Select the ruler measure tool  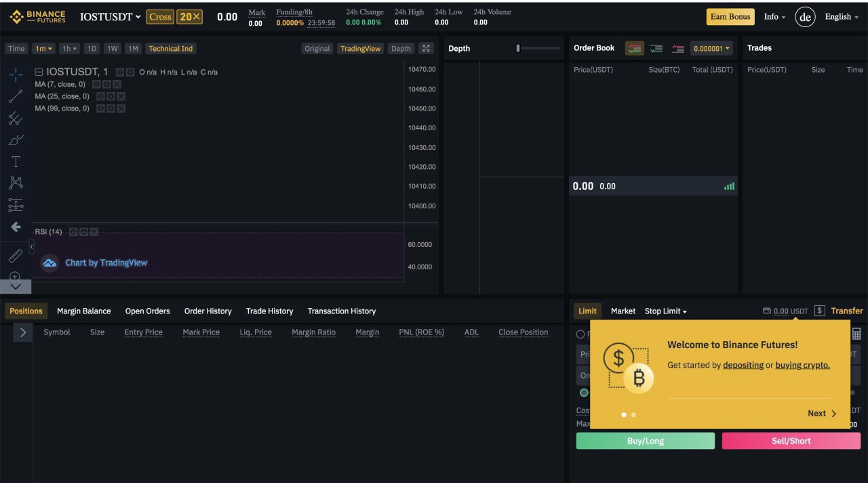tap(16, 256)
